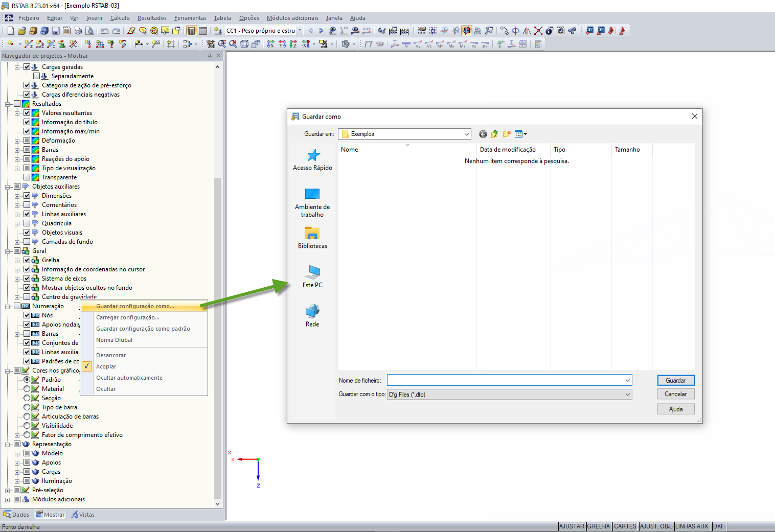The height and width of the screenshot is (532, 775).
Task: Go up one folder level in dialog
Action: 494,134
